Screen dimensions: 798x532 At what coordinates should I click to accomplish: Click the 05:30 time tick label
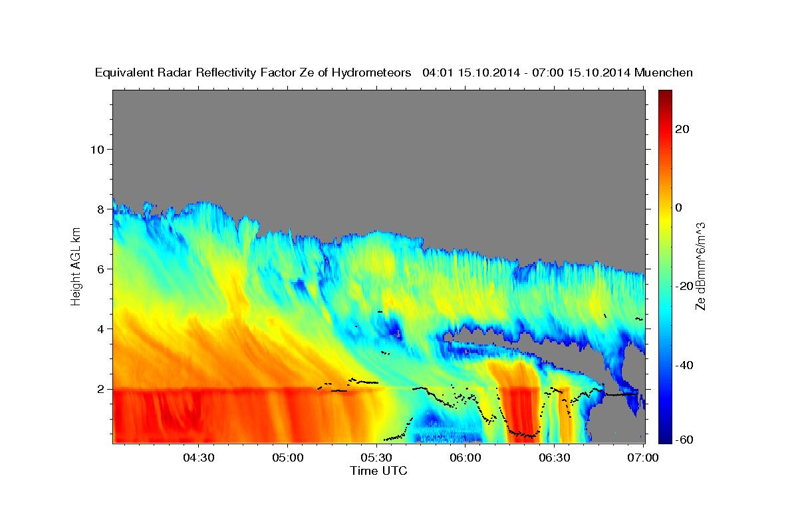click(376, 458)
